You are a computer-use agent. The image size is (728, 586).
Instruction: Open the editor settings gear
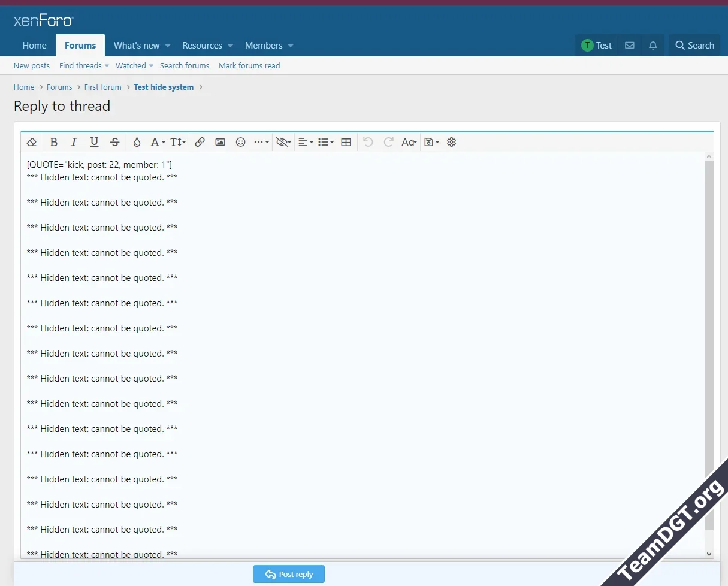tap(451, 142)
